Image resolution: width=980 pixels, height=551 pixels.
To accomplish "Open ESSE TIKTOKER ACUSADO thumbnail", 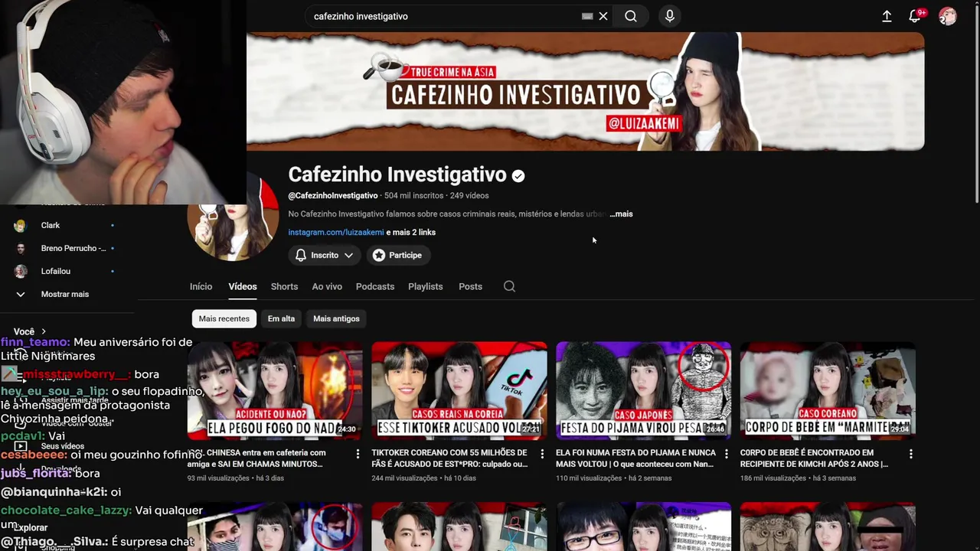I will pos(459,391).
